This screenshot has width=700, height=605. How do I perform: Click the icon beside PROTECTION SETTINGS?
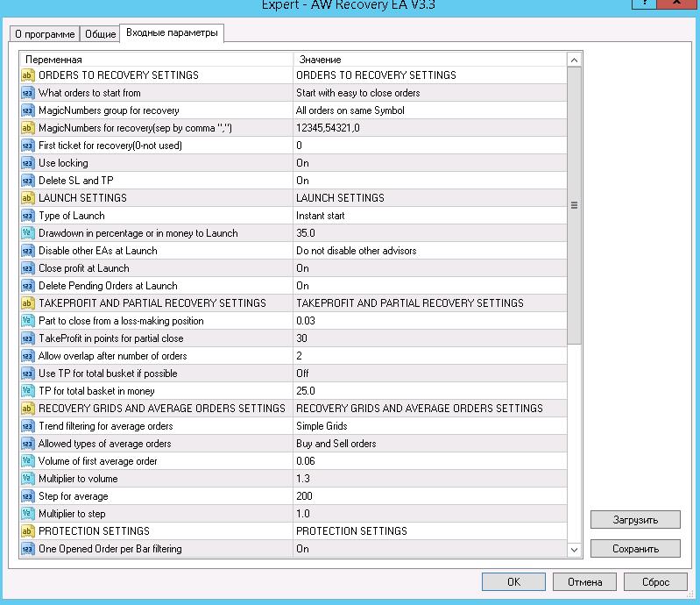coord(28,531)
